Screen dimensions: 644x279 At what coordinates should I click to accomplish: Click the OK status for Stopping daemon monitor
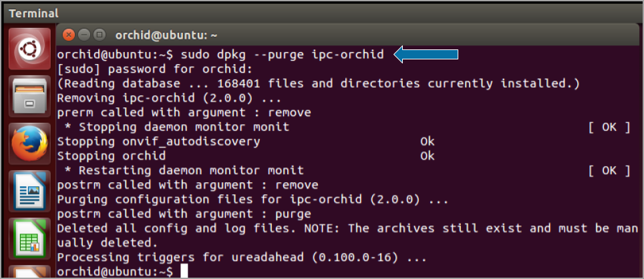(x=609, y=127)
